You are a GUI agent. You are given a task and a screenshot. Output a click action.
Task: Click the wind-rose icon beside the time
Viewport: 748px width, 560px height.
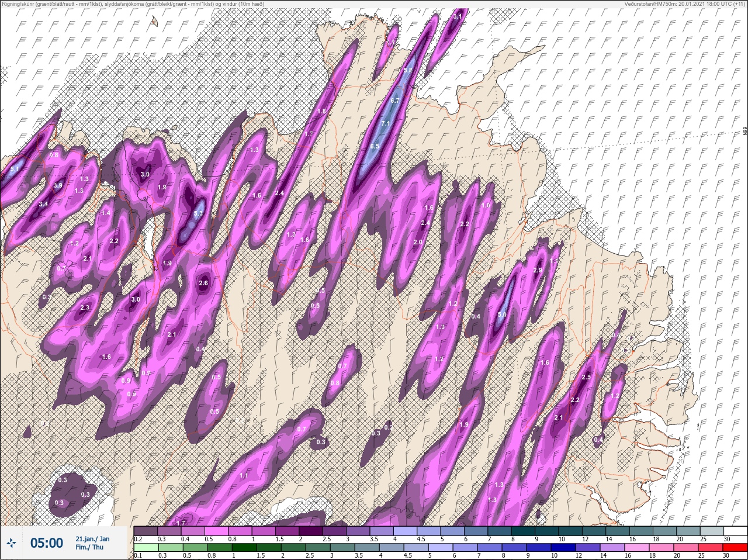12,544
